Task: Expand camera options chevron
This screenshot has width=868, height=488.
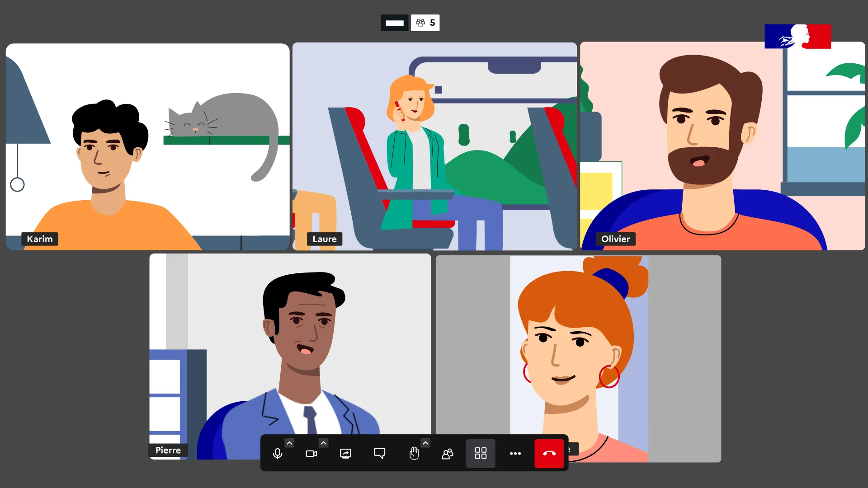Action: pyautogui.click(x=323, y=443)
